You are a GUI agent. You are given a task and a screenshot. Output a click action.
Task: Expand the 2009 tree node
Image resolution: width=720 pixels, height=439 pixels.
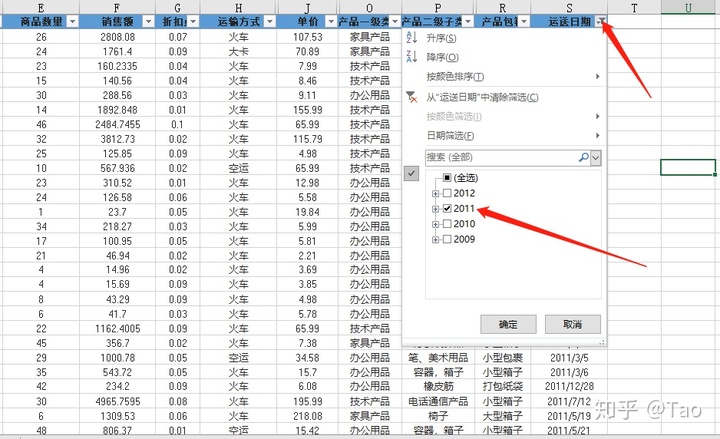(x=435, y=240)
